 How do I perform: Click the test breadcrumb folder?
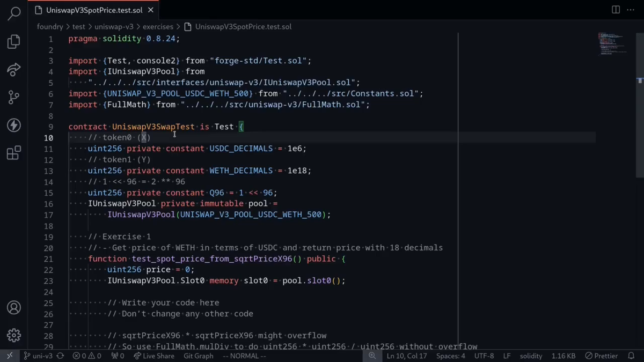(78, 26)
